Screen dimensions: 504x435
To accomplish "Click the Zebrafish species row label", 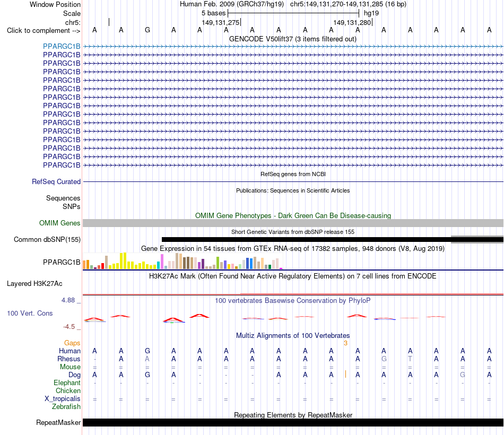I will click(x=66, y=407).
